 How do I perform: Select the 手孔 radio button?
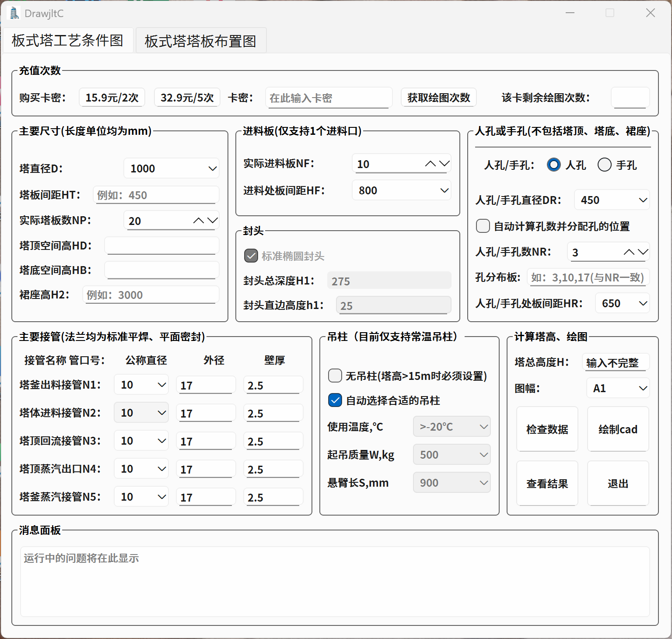coord(605,165)
